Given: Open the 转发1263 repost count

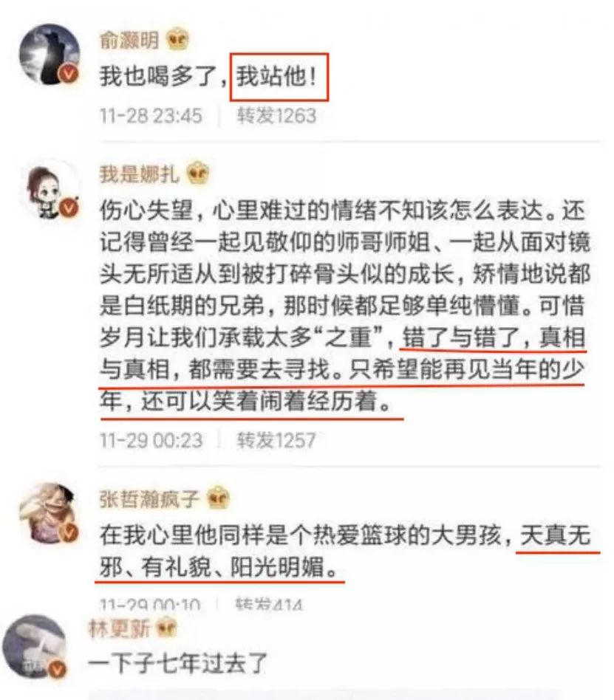Looking at the screenshot, I should click(x=276, y=116).
